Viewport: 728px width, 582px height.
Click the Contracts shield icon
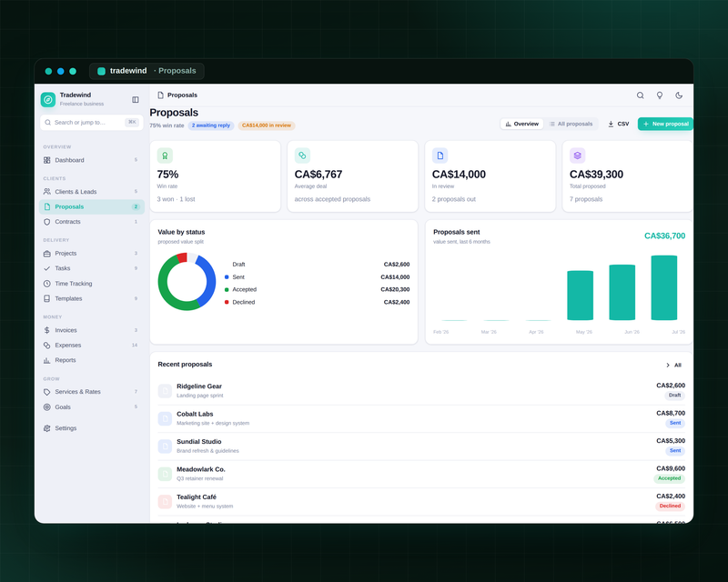pyautogui.click(x=47, y=222)
